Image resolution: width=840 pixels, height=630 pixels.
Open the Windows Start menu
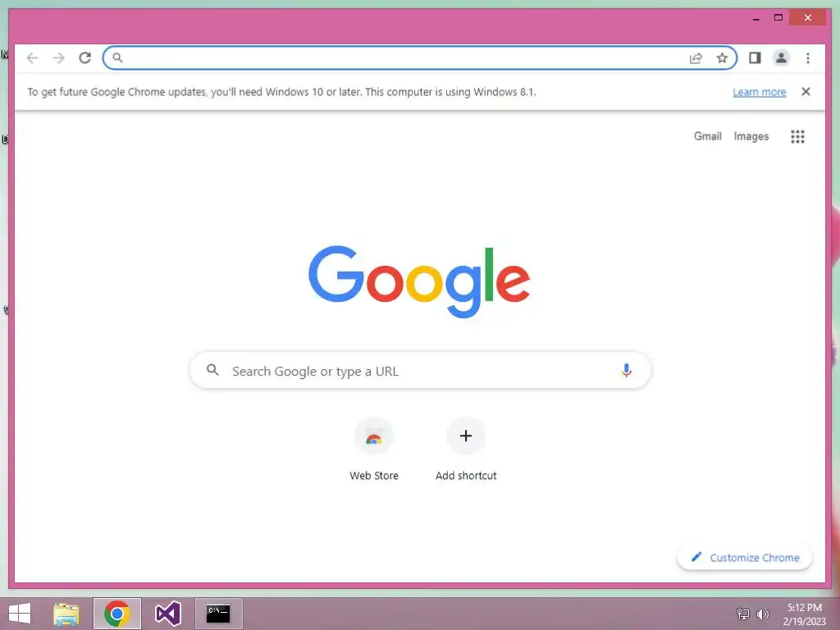20,614
